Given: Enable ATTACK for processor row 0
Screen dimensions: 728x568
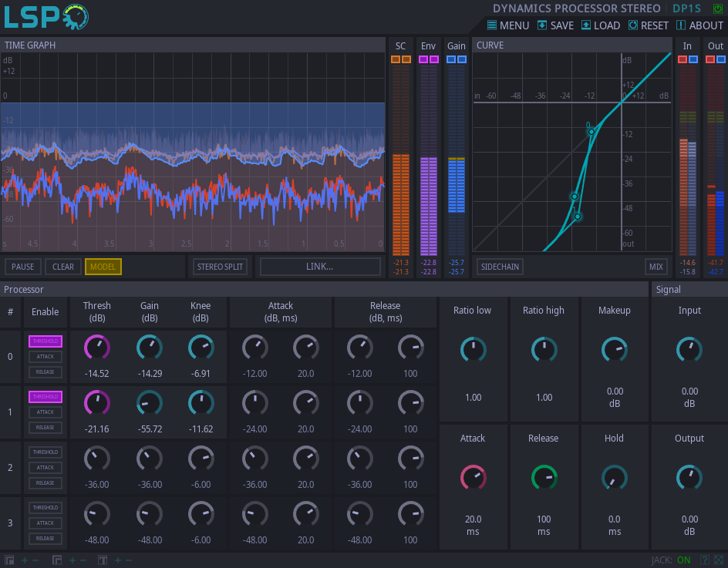Looking at the screenshot, I should 45,356.
